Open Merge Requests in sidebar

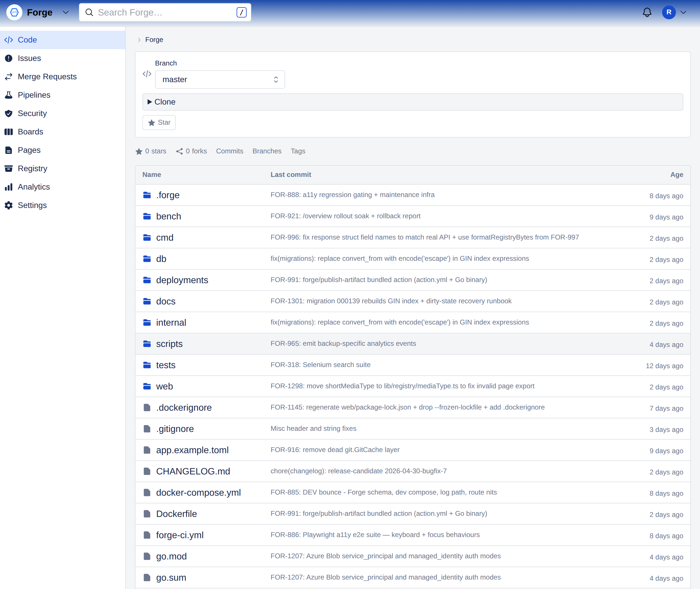click(x=63, y=76)
